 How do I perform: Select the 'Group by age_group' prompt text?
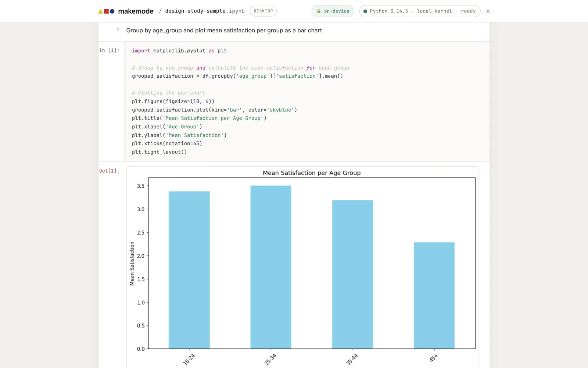pos(224,31)
